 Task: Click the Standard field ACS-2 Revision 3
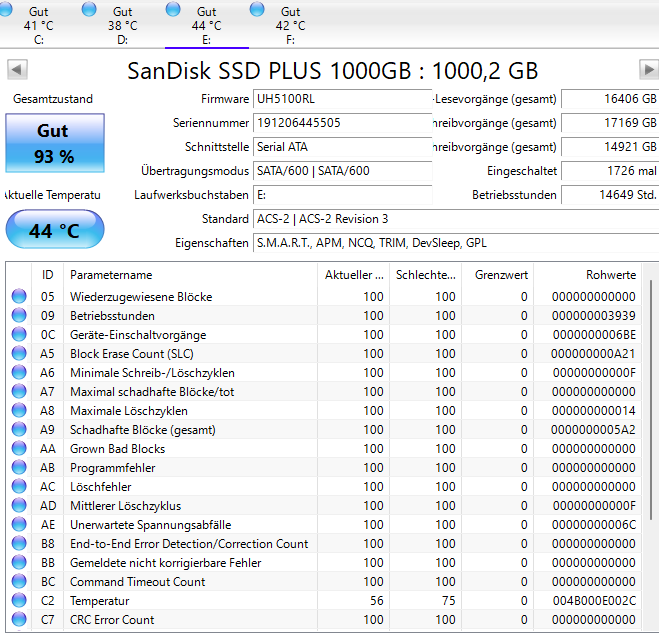click(x=456, y=219)
